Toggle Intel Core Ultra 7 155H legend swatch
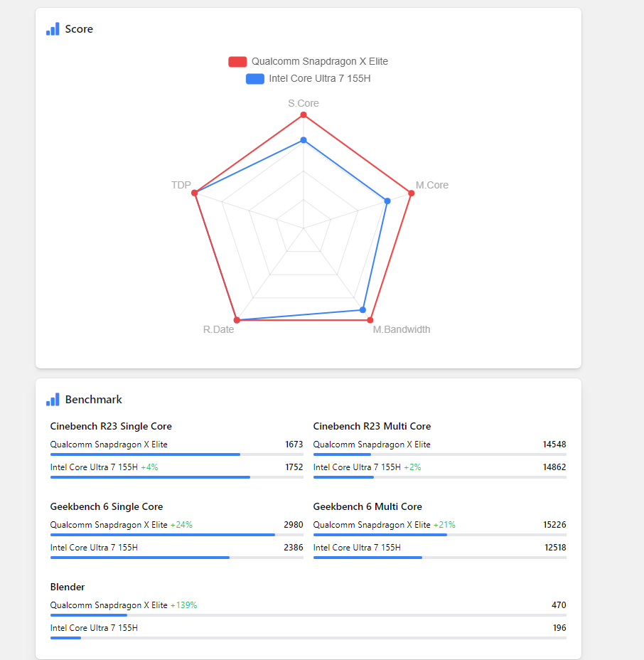The image size is (644, 660). (x=255, y=79)
